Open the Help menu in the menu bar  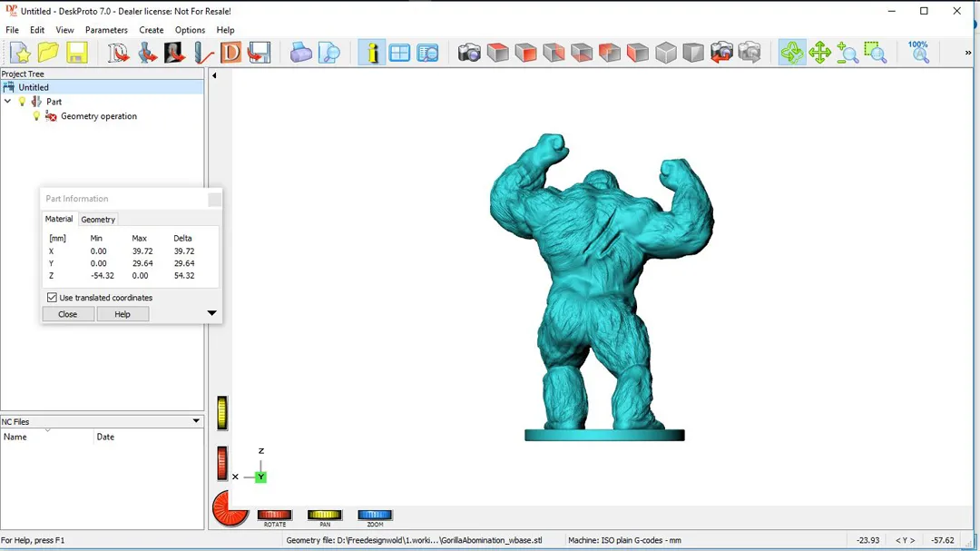tap(225, 30)
